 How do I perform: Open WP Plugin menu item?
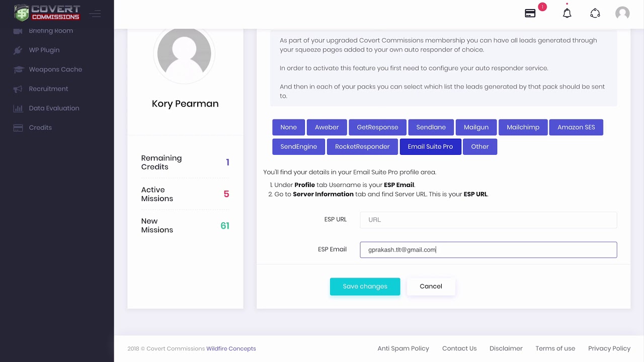(x=44, y=50)
